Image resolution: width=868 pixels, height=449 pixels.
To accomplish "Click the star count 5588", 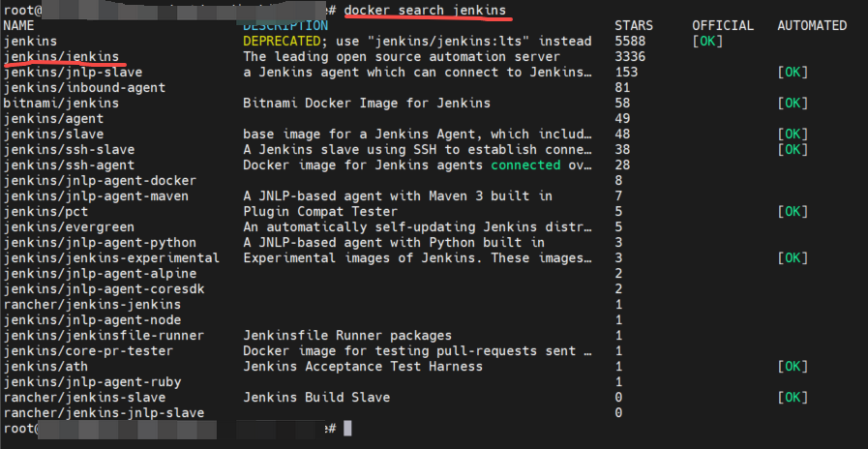I will pos(630,41).
